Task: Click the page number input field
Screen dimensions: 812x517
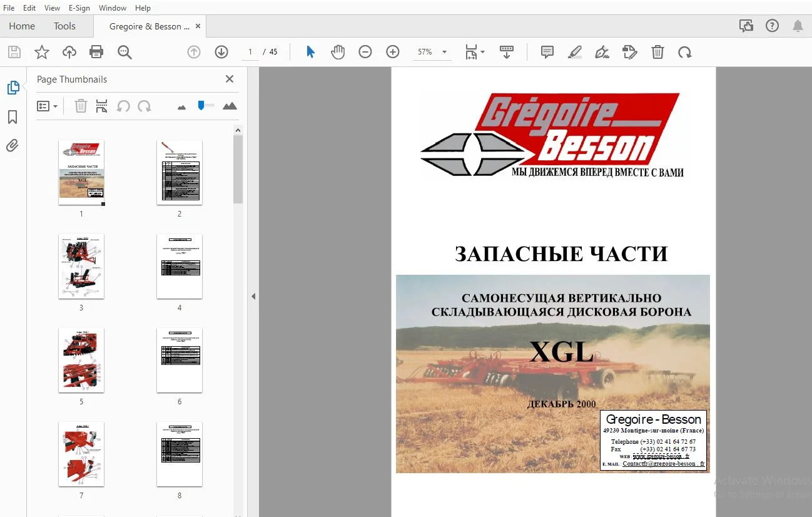Action: pyautogui.click(x=250, y=52)
